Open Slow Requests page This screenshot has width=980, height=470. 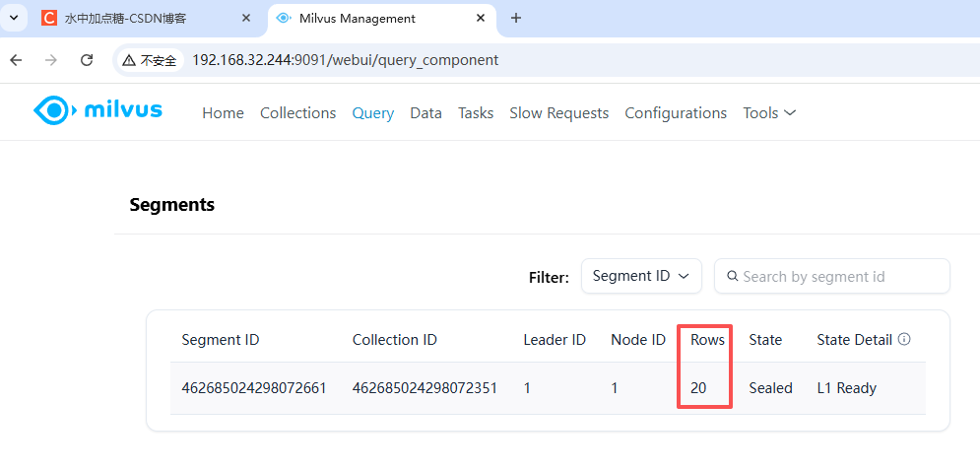(558, 113)
